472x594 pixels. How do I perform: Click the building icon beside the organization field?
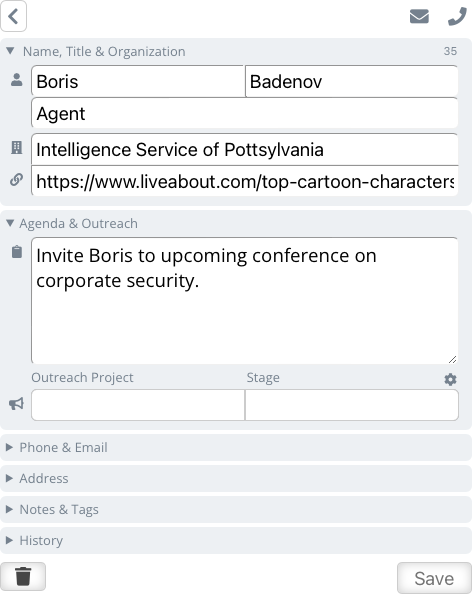tap(16, 147)
